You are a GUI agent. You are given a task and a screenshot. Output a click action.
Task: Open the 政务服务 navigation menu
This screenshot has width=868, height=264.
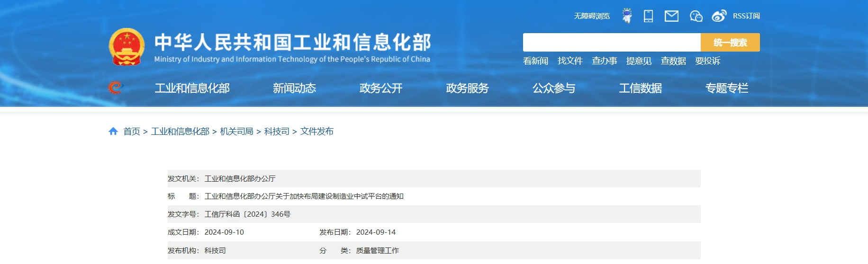[467, 88]
